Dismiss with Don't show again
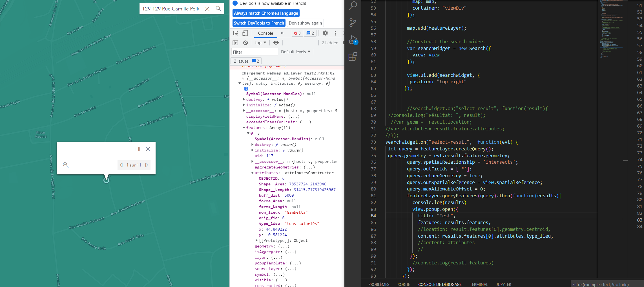The height and width of the screenshot is (287, 644). 305,23
